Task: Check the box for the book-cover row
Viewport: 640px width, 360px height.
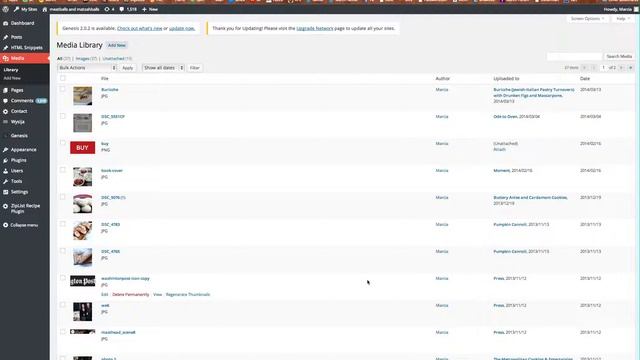Action: point(62,170)
